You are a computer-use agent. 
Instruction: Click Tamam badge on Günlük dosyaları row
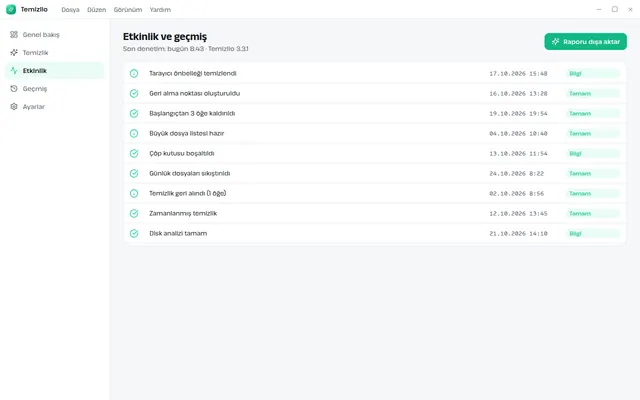tap(593, 173)
